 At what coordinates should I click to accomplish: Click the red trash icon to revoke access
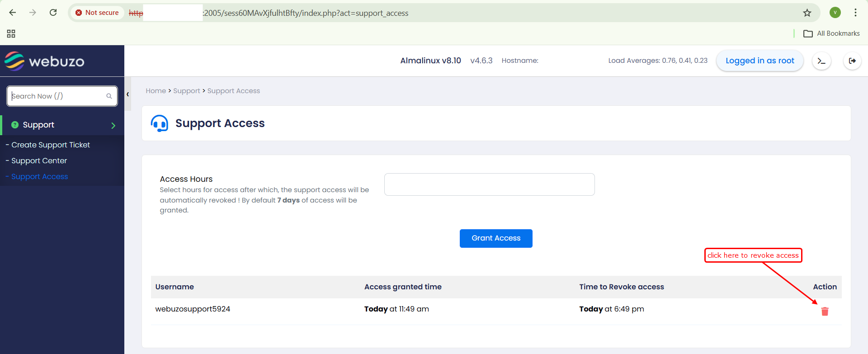(825, 311)
